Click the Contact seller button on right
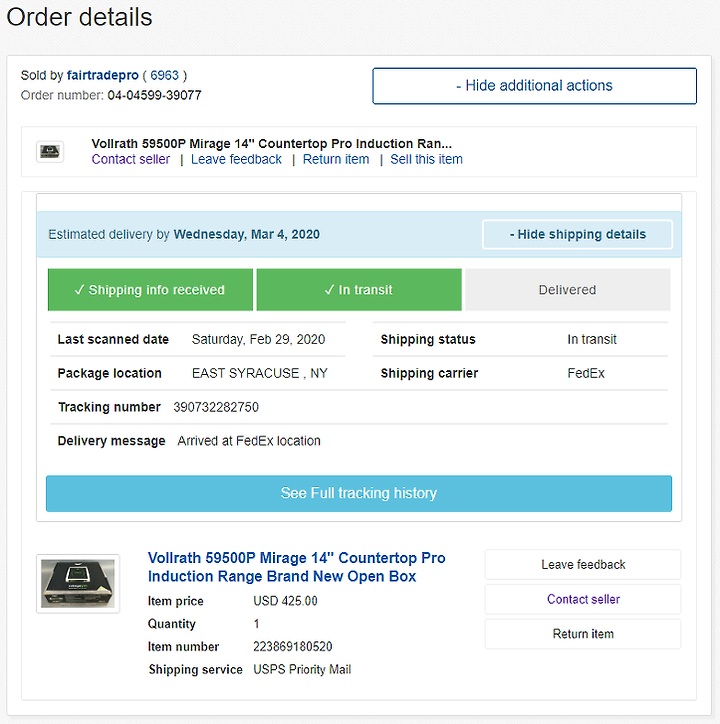Screen dimensions: 720x724 [x=583, y=599]
